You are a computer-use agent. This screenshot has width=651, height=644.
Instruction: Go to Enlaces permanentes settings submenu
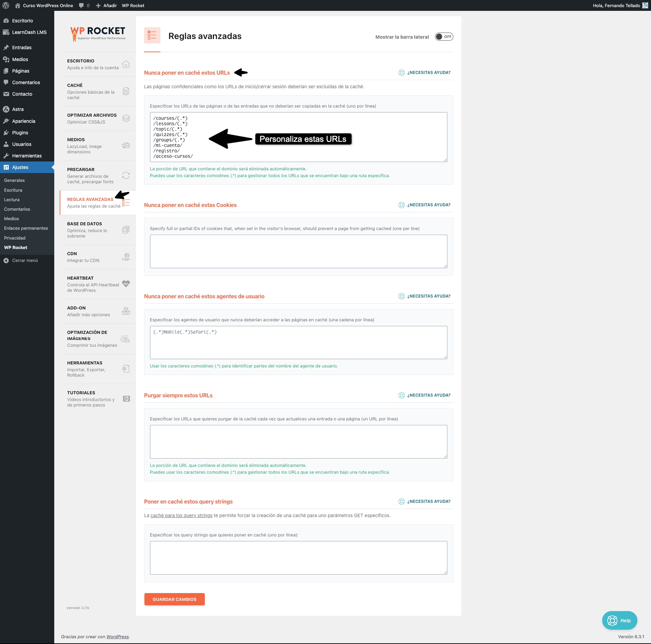point(26,228)
